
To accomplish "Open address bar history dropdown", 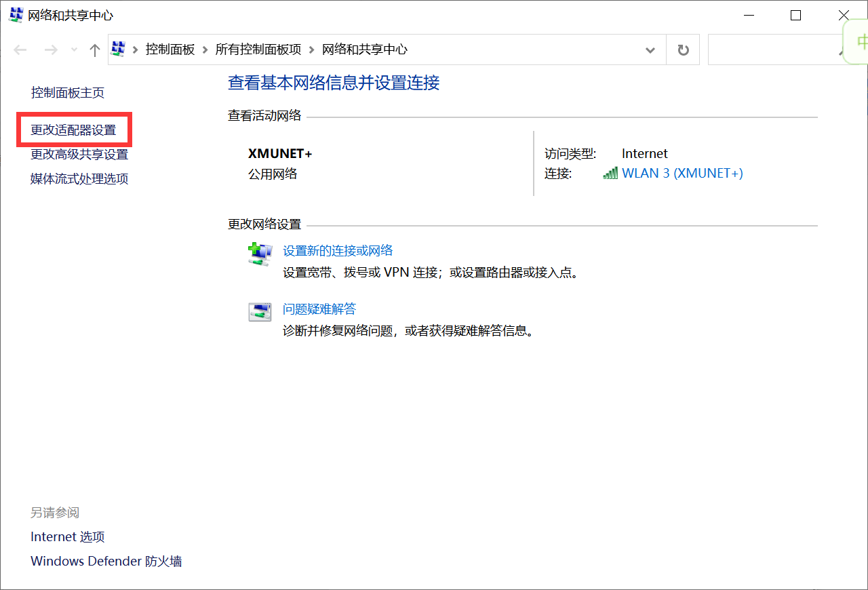I will pos(650,50).
